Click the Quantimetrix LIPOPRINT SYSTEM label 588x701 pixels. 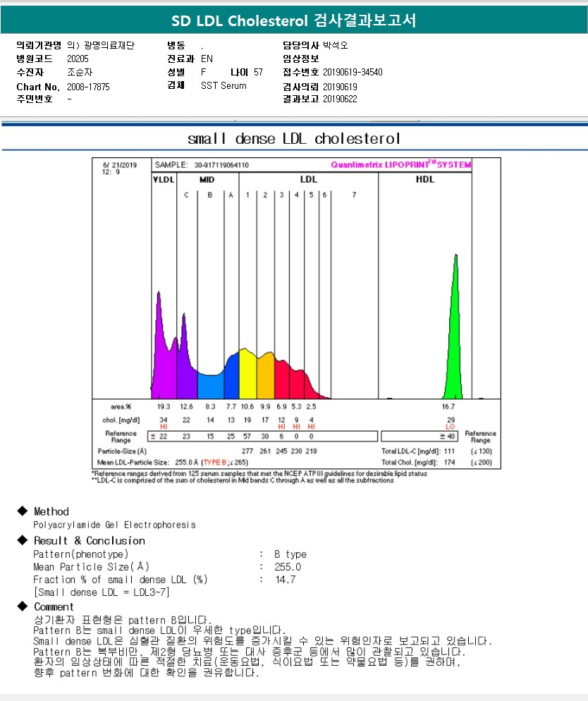pyautogui.click(x=400, y=165)
